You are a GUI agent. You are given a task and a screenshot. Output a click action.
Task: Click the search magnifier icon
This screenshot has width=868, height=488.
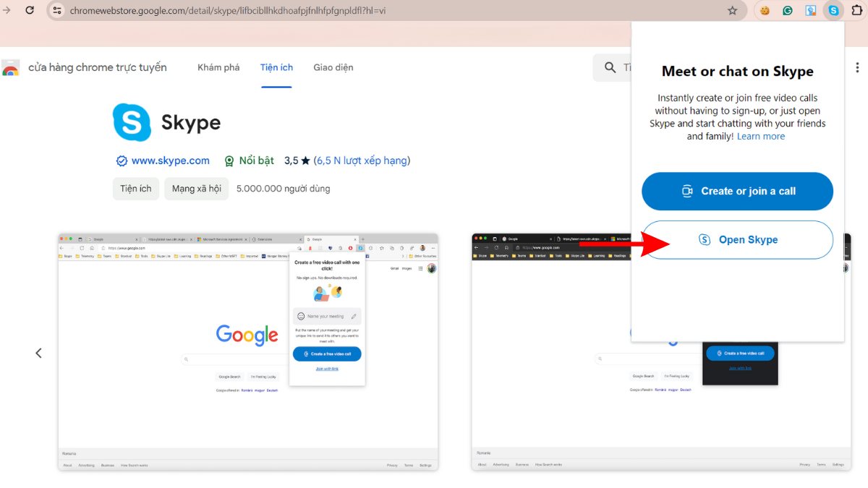pyautogui.click(x=610, y=67)
